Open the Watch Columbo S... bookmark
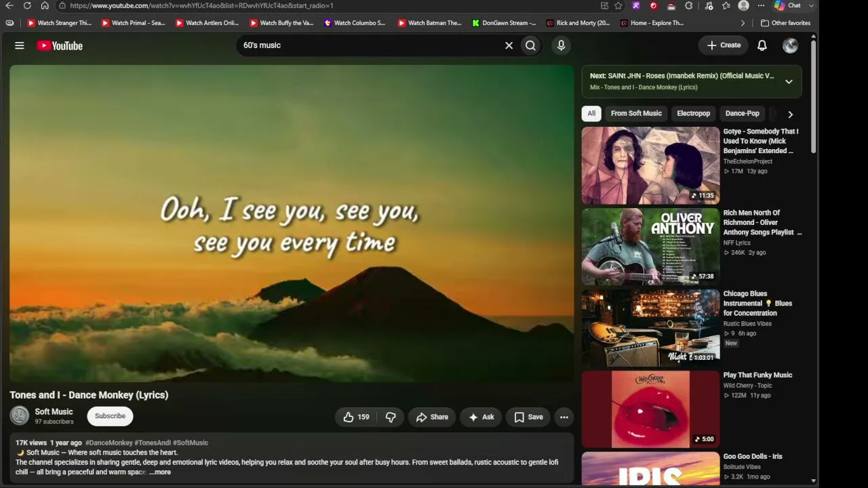Image resolution: width=868 pixels, height=488 pixels. pos(355,23)
